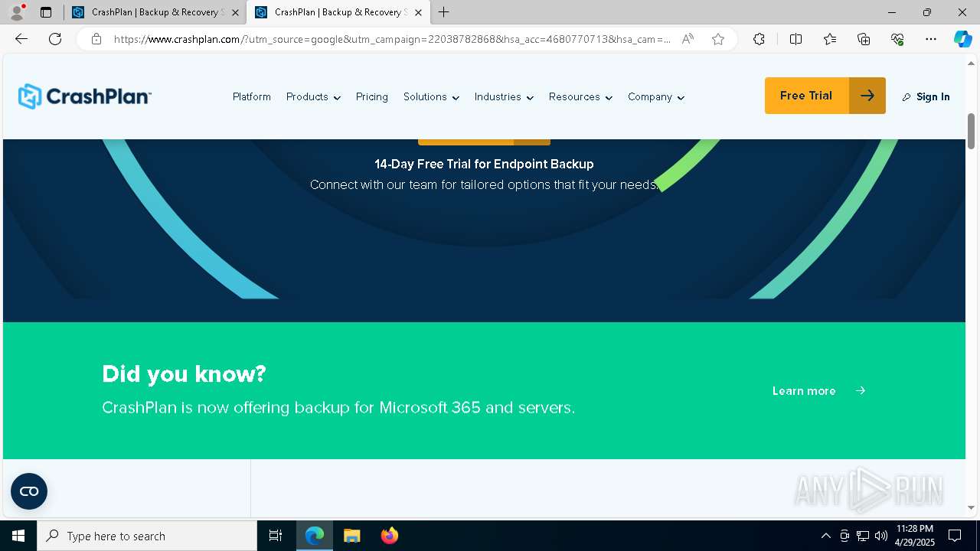Click '14-Day Free Trial for Endpoint Backup' text
This screenshot has height=551, width=980.
484,164
